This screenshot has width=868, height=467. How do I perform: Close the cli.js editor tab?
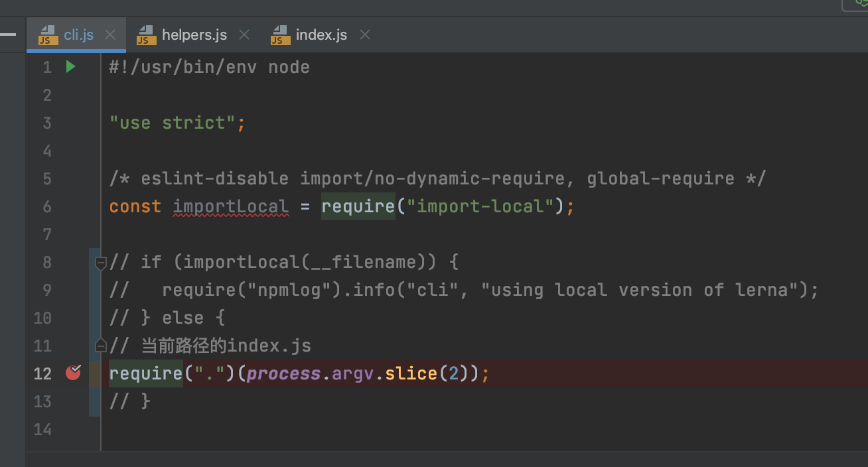pyautogui.click(x=110, y=34)
